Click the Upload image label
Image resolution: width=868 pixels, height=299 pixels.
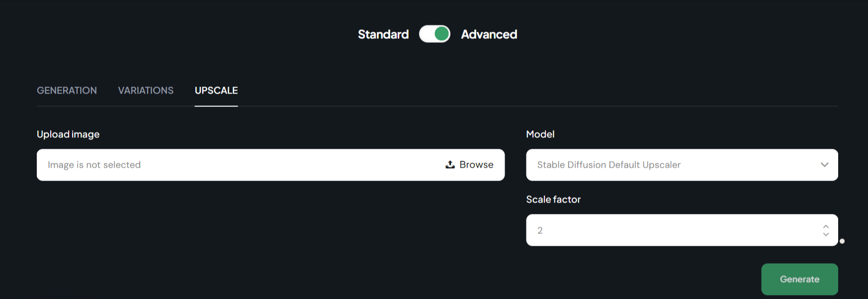(x=68, y=134)
